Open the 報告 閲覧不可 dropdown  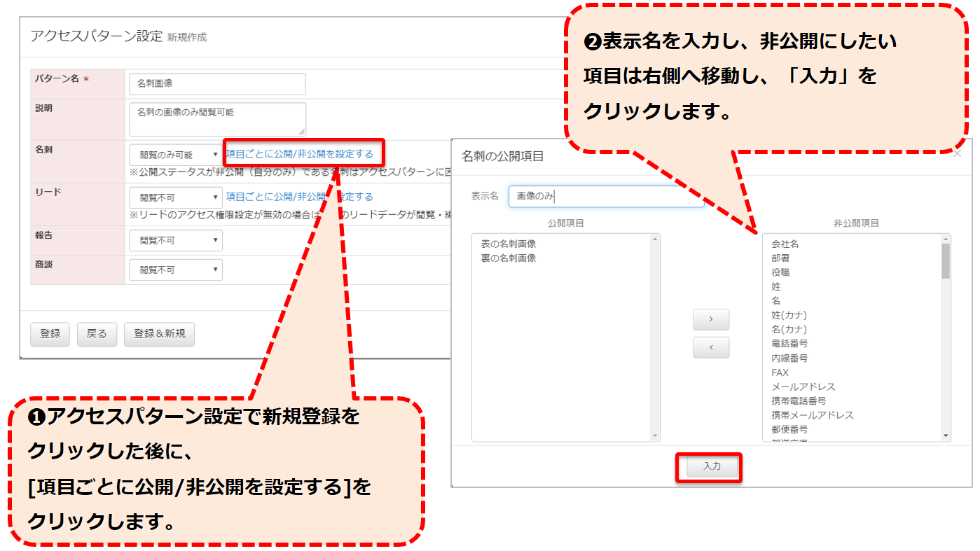pyautogui.click(x=176, y=240)
